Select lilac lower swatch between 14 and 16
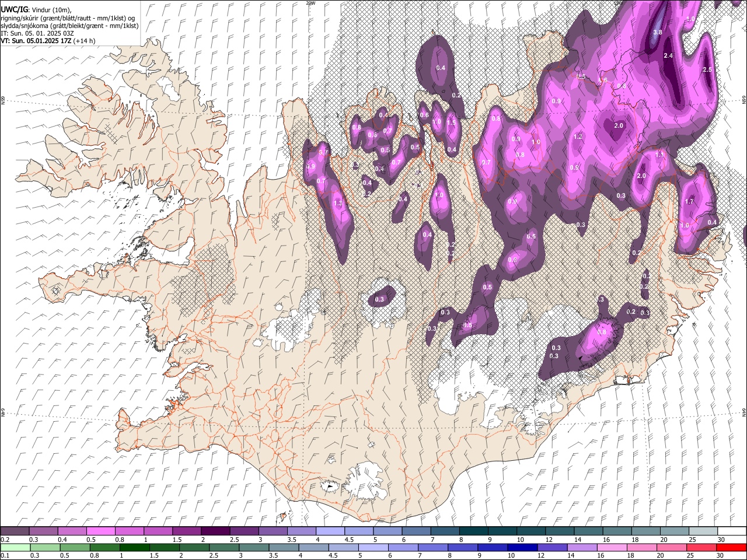The image size is (747, 560). tap(582, 547)
